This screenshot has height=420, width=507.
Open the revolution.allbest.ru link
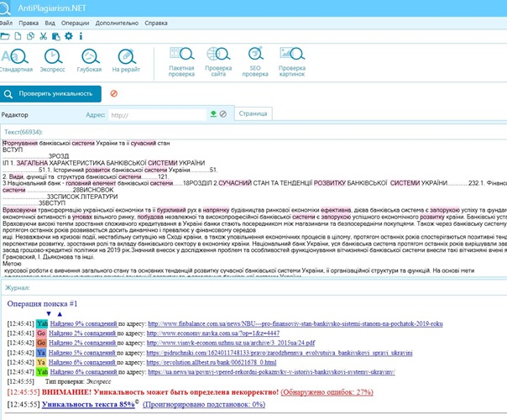(x=212, y=362)
